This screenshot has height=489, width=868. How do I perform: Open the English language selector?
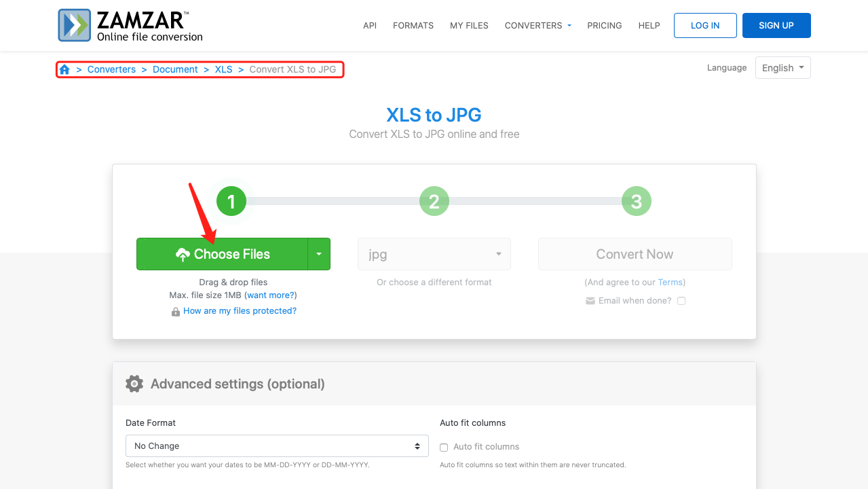pyautogui.click(x=782, y=67)
